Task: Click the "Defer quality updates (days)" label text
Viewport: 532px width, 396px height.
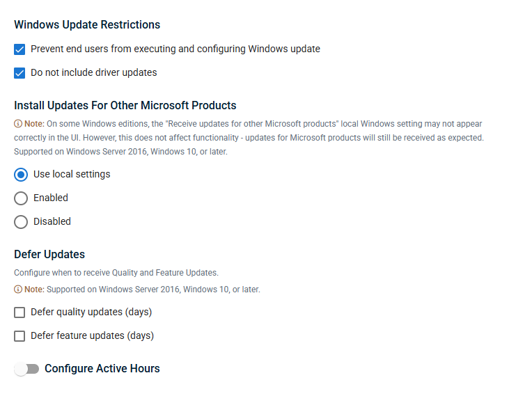Action: point(91,312)
